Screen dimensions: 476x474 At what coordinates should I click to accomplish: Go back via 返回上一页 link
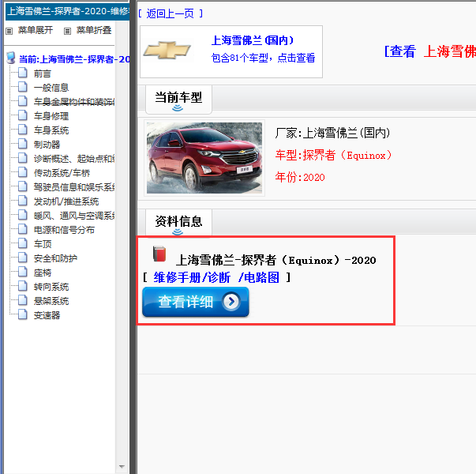coord(171,13)
